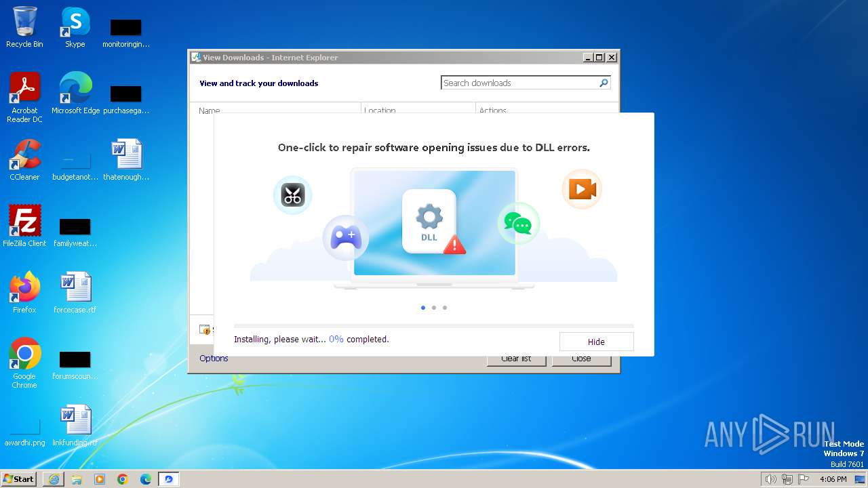Open CCleaner desktop shortcut
Screen dimensions: 868x488
click(24, 160)
